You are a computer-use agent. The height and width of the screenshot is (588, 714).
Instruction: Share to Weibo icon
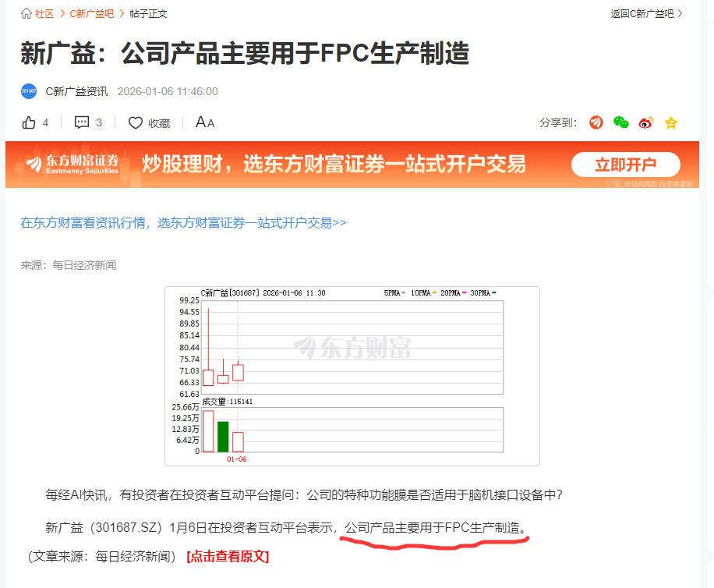[x=645, y=122]
